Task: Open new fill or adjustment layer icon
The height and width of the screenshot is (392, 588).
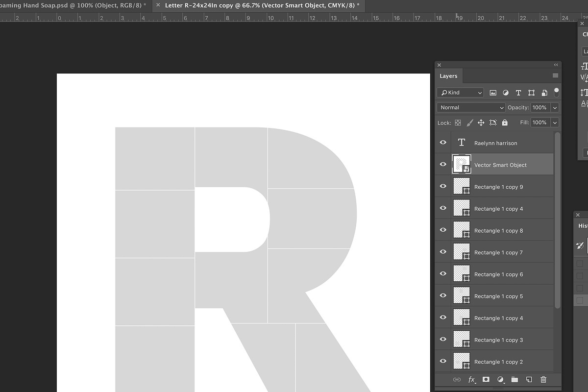Action: coord(500,379)
